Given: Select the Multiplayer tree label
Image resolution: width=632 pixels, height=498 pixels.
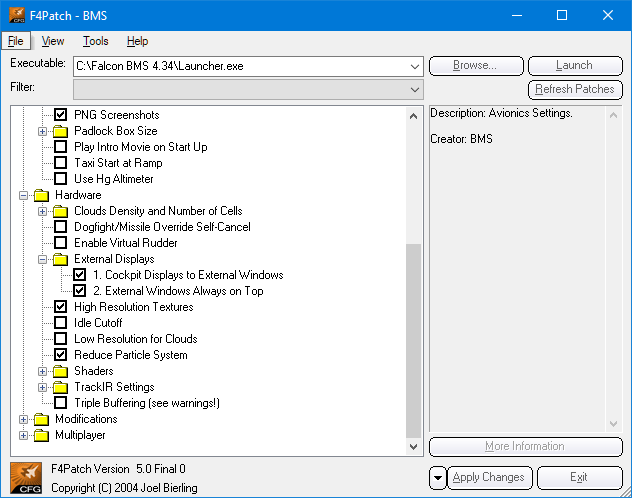Looking at the screenshot, I should point(80,435).
